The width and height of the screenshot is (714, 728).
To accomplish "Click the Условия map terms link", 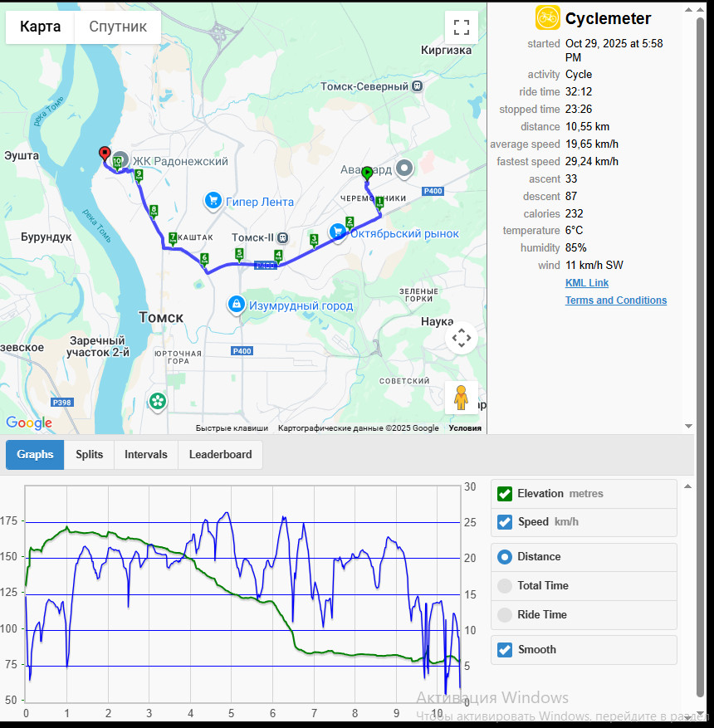I will coord(465,428).
